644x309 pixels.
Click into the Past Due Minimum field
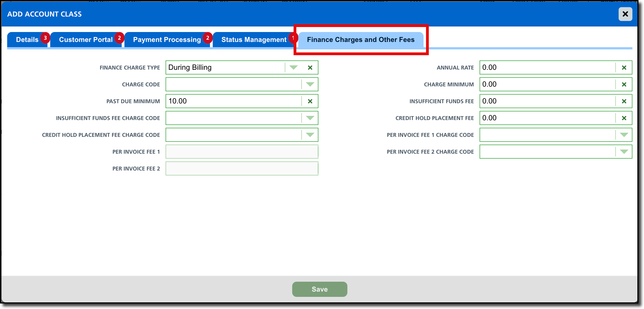233,101
